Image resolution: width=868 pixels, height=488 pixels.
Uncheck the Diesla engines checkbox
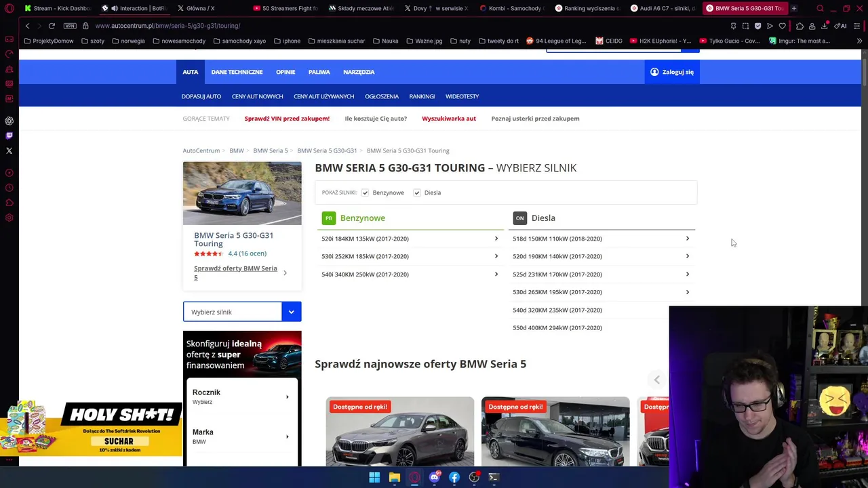click(417, 192)
